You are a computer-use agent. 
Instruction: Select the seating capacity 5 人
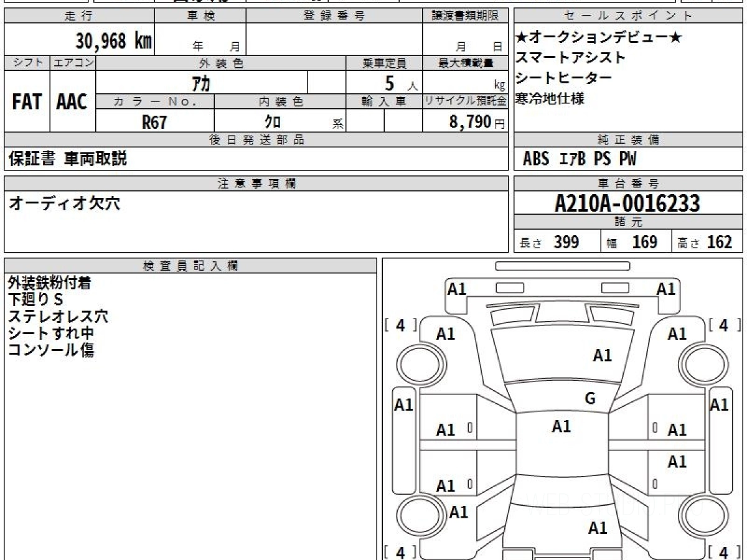click(x=402, y=83)
